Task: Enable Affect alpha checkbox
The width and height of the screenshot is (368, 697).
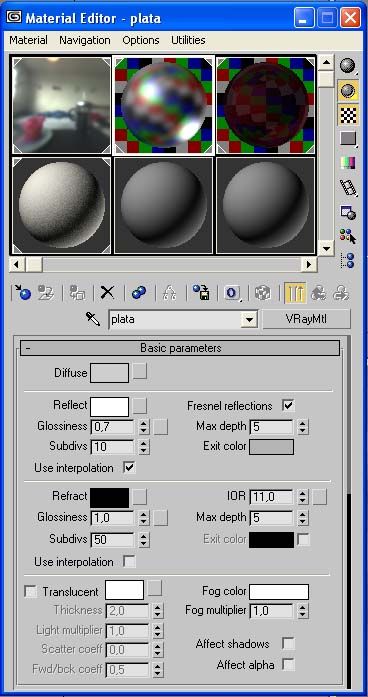Action: coord(288,665)
